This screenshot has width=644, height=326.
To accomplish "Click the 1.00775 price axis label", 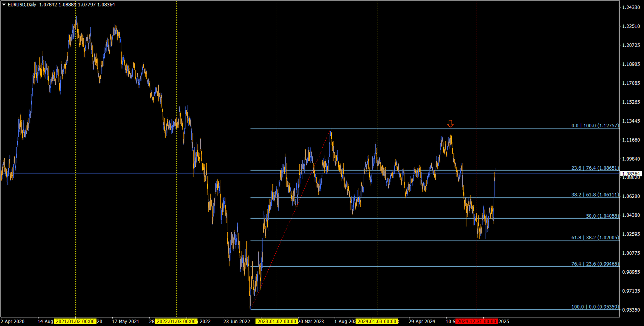I will pos(631,253).
